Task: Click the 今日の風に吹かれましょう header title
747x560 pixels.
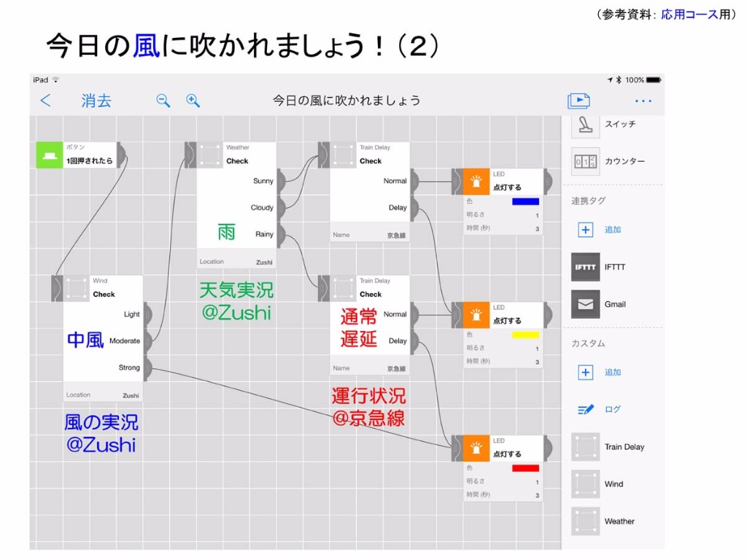Action: click(x=347, y=101)
